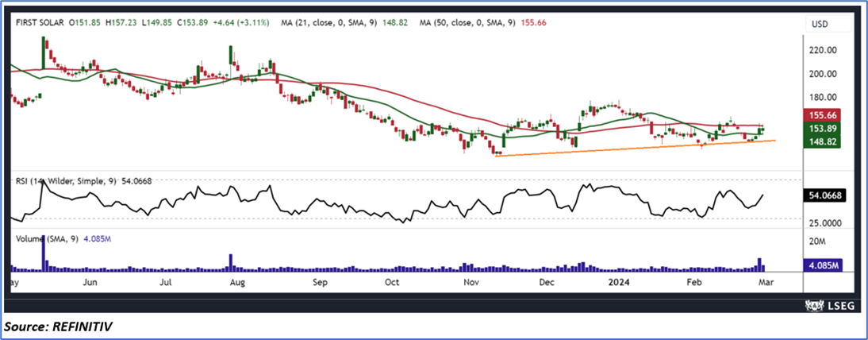The width and height of the screenshot is (868, 340).
Task: Click the Feb time axis label
Action: (x=693, y=282)
